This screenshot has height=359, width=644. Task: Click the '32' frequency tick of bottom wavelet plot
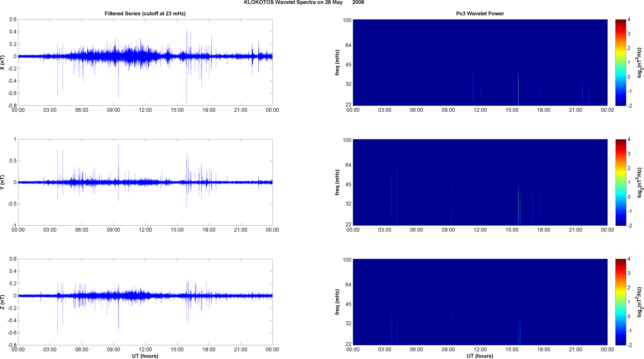click(348, 324)
